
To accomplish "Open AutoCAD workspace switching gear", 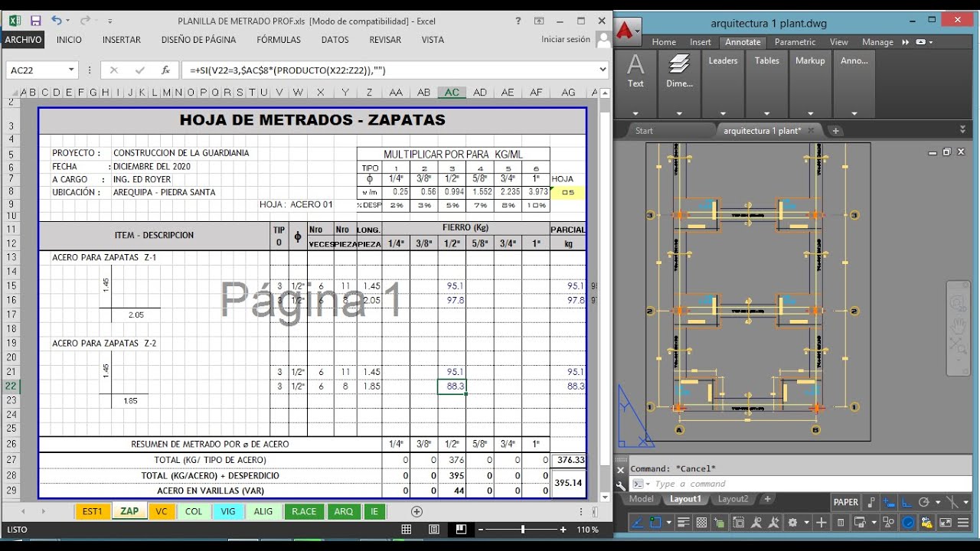I will [792, 523].
